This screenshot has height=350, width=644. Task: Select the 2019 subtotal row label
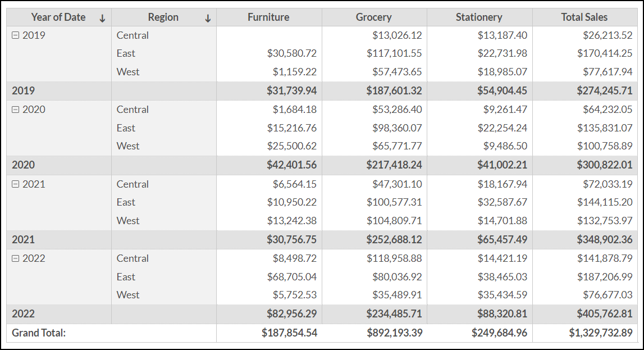pyautogui.click(x=24, y=90)
